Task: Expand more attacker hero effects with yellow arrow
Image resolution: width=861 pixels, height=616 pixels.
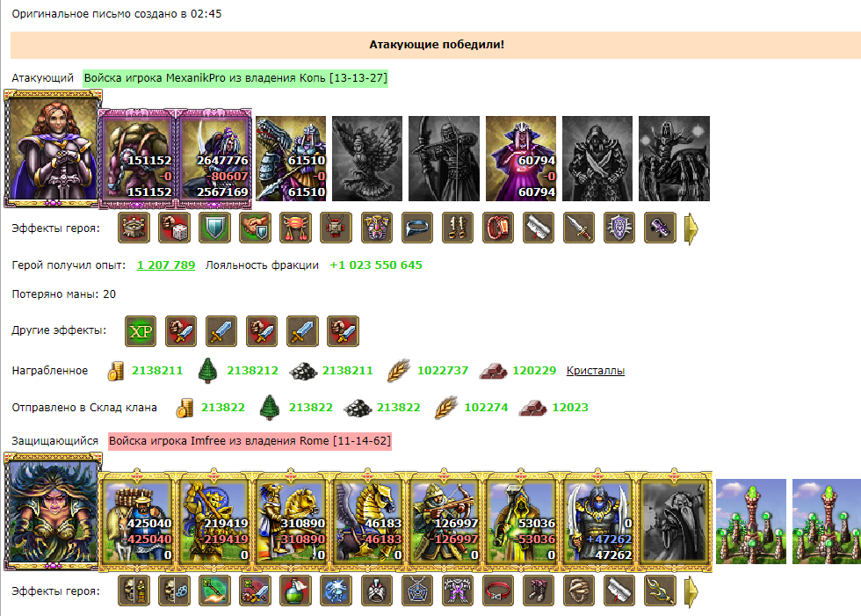Action: [691, 228]
